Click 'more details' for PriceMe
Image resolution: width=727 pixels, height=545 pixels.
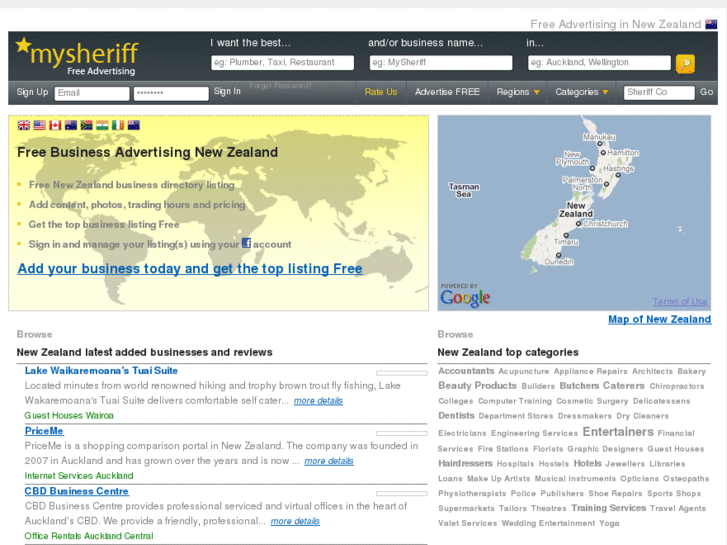[329, 461]
